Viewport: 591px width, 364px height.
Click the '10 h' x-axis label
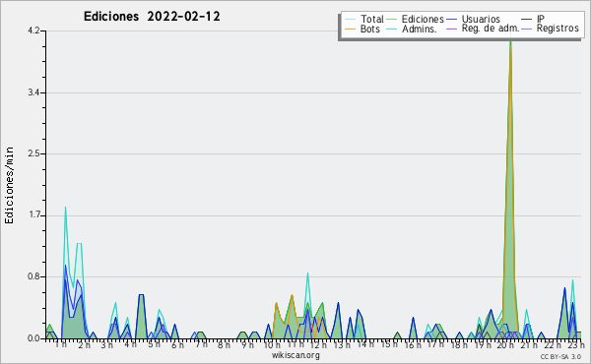pyautogui.click(x=272, y=344)
